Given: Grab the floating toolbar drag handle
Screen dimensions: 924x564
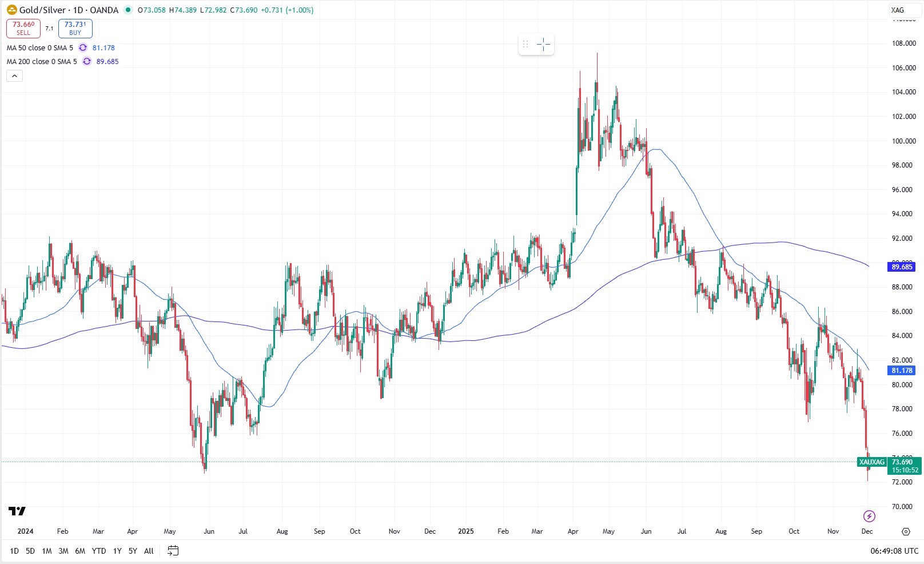Looking at the screenshot, I should [525, 44].
